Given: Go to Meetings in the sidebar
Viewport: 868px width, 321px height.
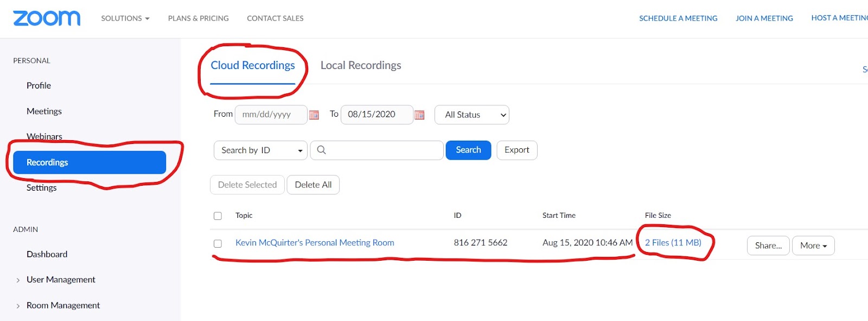Looking at the screenshot, I should click(44, 111).
